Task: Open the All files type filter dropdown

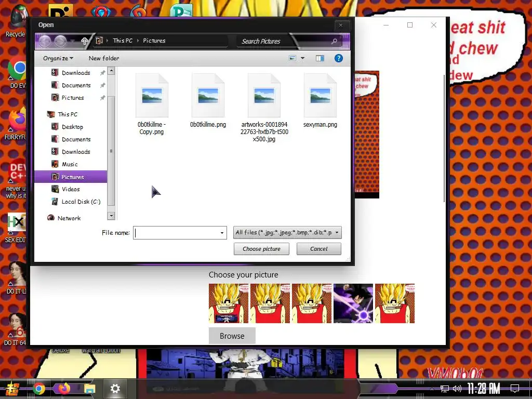Action: click(x=287, y=233)
